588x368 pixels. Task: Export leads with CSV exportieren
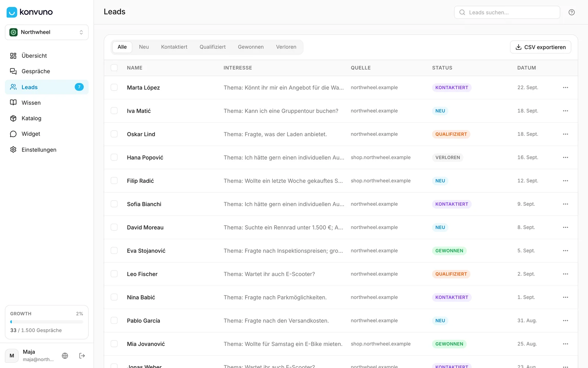pyautogui.click(x=541, y=47)
